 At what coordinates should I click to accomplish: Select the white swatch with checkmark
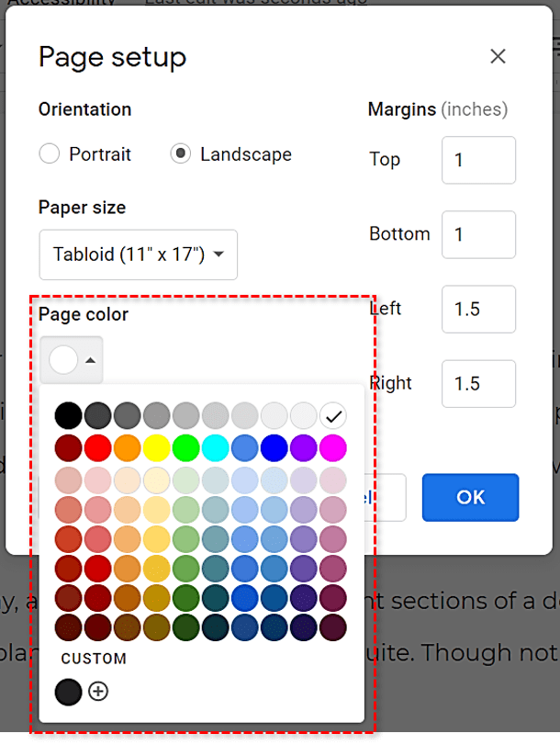(332, 415)
